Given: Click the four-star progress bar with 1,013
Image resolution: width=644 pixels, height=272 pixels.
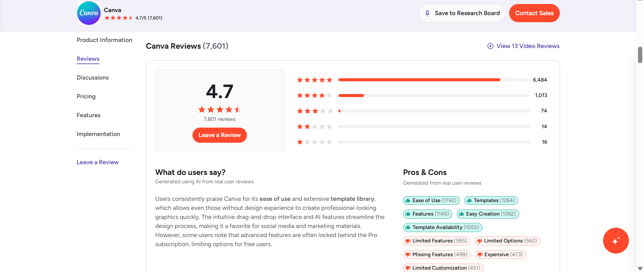Looking at the screenshot, I should 434,95.
